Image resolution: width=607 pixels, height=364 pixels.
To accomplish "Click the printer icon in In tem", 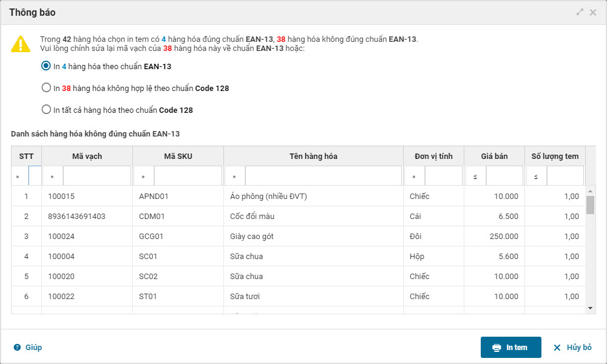I will point(497,348).
